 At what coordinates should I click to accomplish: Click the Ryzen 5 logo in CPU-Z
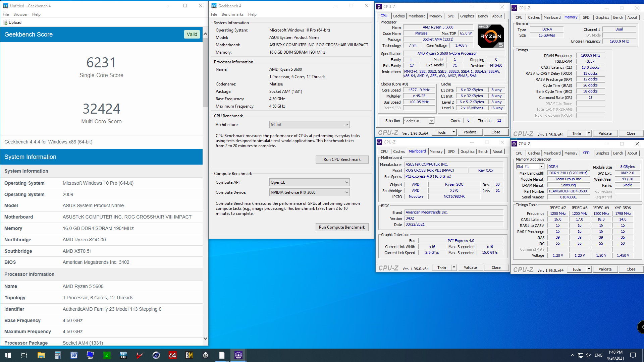pyautogui.click(x=491, y=36)
